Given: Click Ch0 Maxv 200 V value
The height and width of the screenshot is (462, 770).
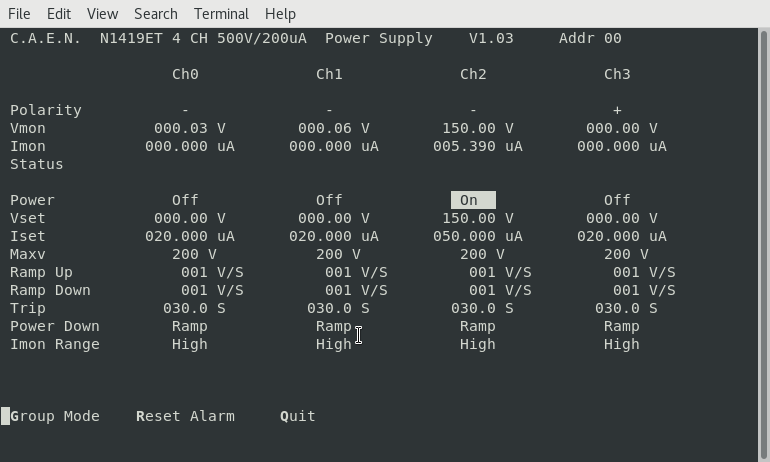Looking at the screenshot, I should [x=194, y=254].
